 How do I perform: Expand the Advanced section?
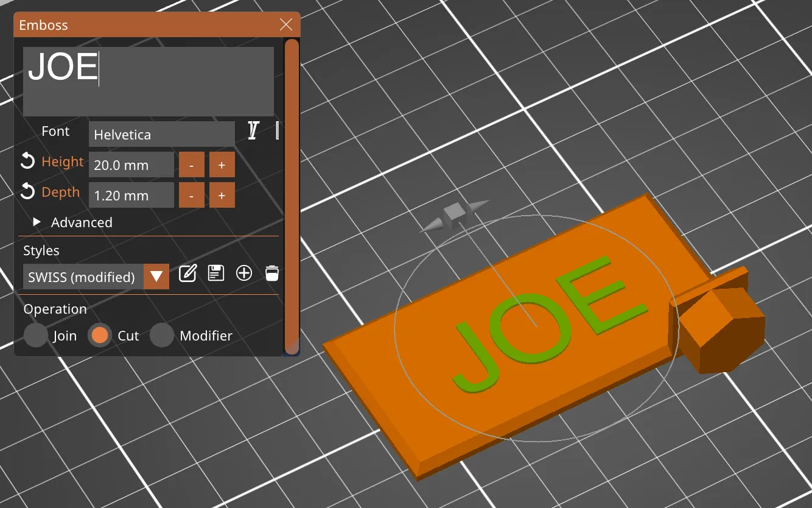[37, 222]
